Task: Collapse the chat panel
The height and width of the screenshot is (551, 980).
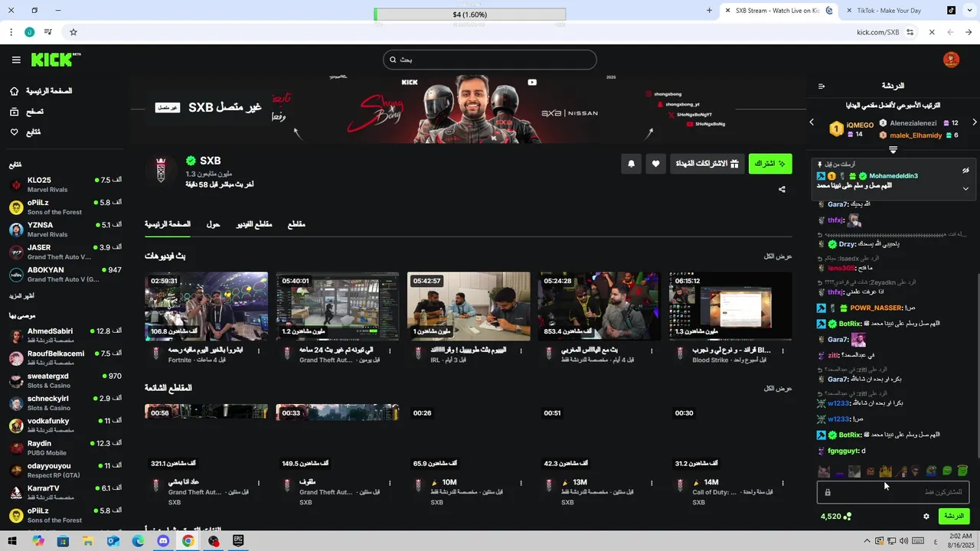Action: (822, 86)
